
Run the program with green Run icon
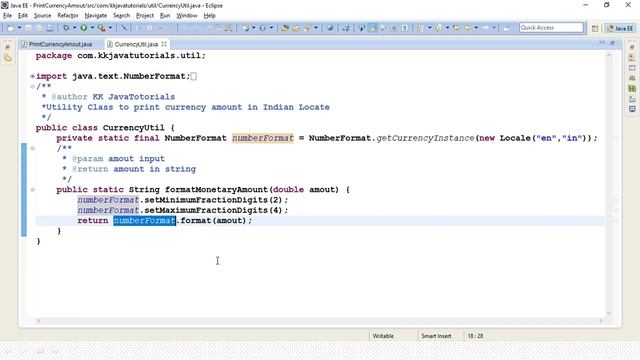point(84,28)
